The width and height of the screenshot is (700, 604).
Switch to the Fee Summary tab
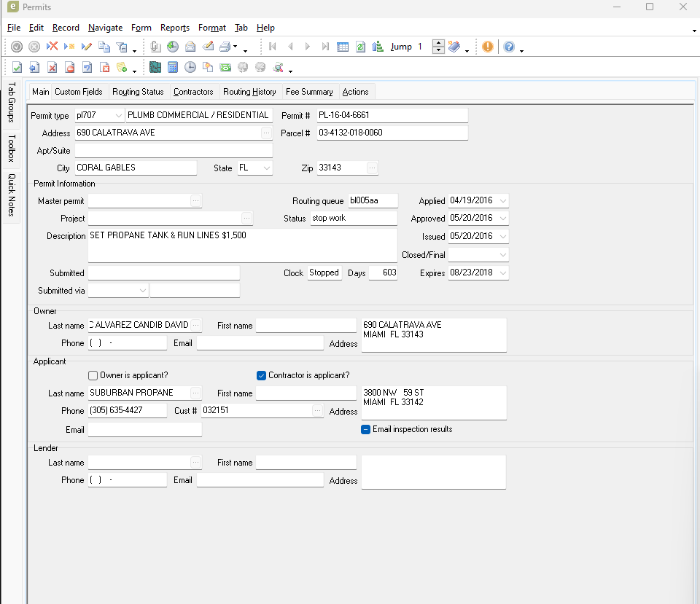tap(309, 92)
